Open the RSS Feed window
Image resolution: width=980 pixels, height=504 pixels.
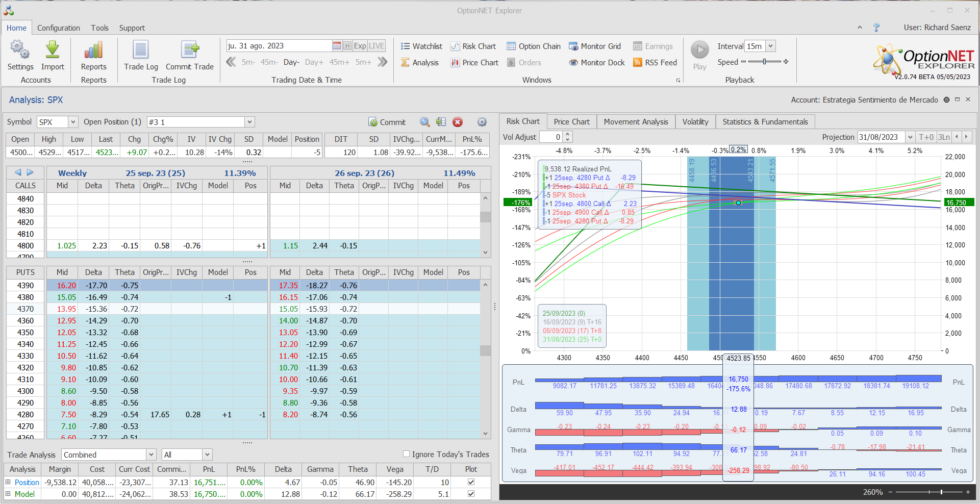(x=655, y=63)
